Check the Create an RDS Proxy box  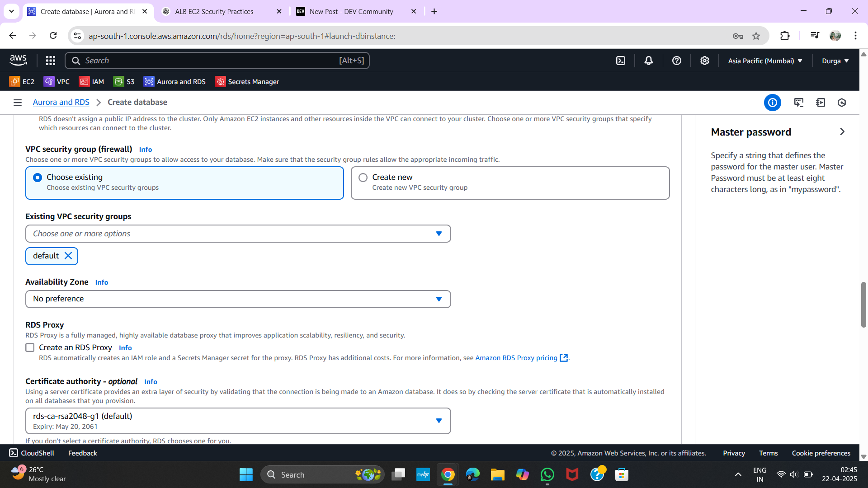[x=30, y=347]
